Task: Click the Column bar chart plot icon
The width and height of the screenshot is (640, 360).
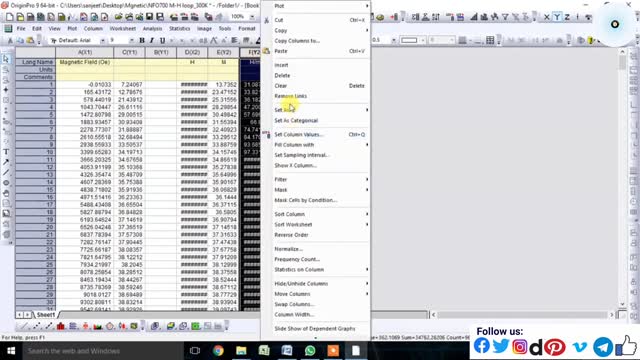Action: click(x=61, y=326)
